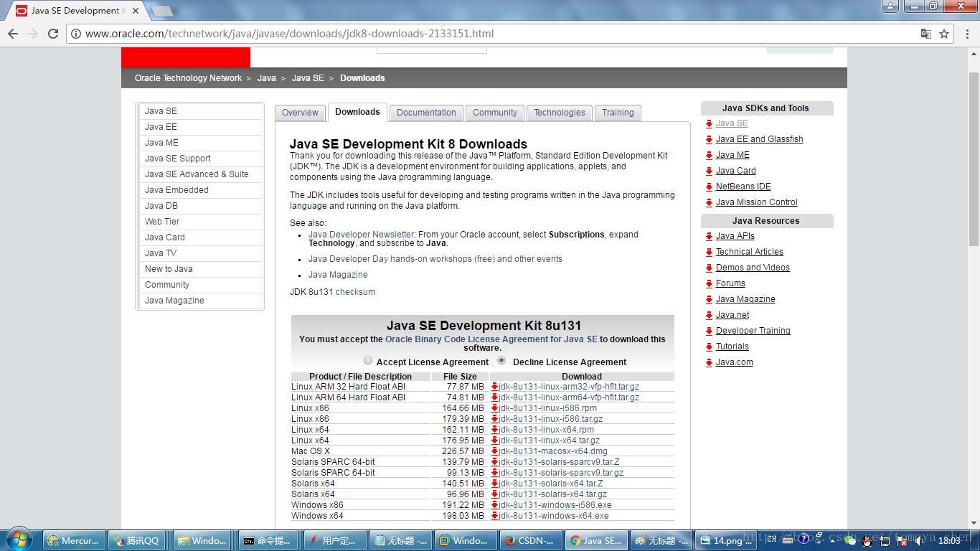Open the Training tab
The image size is (980, 551).
click(x=618, y=113)
